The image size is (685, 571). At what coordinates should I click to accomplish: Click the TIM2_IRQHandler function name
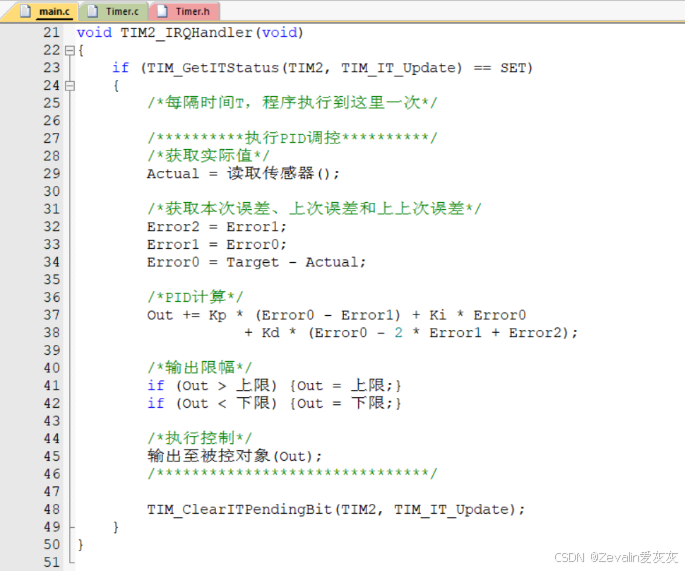(x=186, y=33)
